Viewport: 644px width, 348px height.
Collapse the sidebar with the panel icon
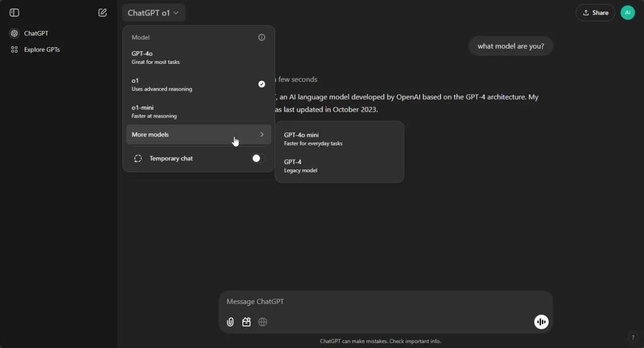[14, 13]
